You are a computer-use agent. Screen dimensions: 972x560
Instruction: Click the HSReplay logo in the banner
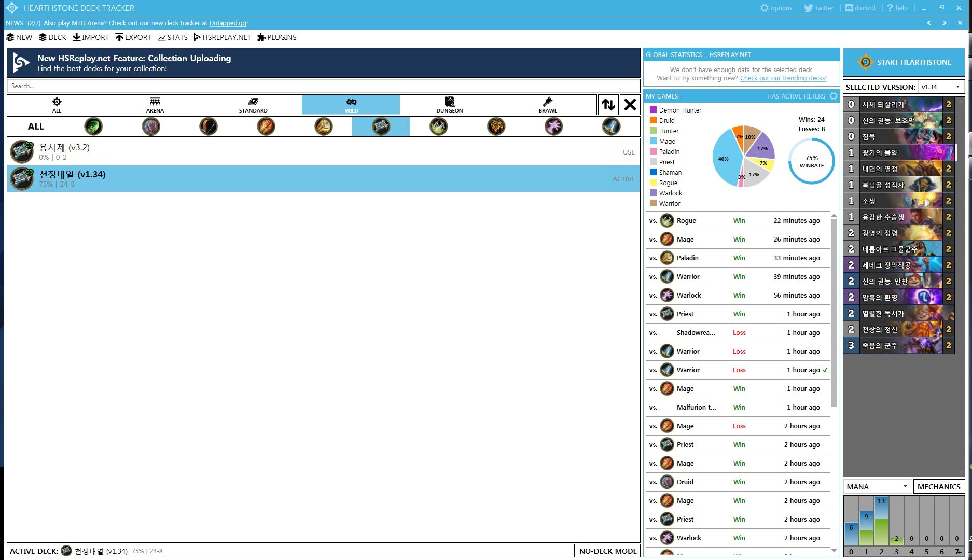click(21, 63)
